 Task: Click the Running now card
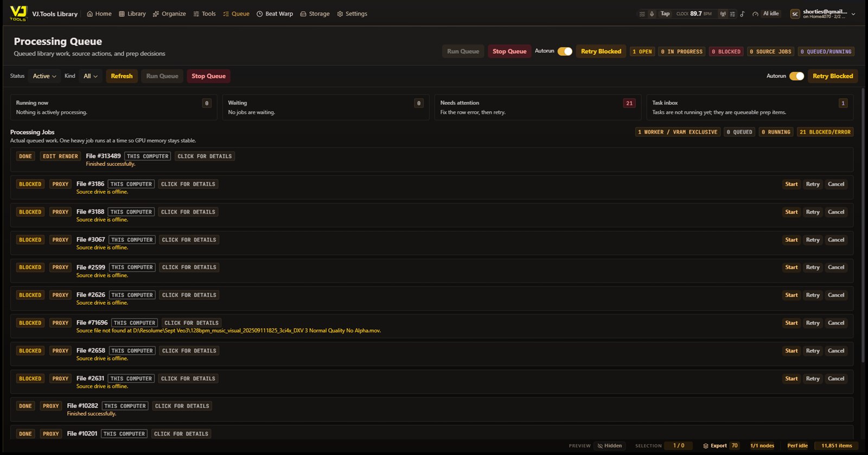click(x=113, y=107)
